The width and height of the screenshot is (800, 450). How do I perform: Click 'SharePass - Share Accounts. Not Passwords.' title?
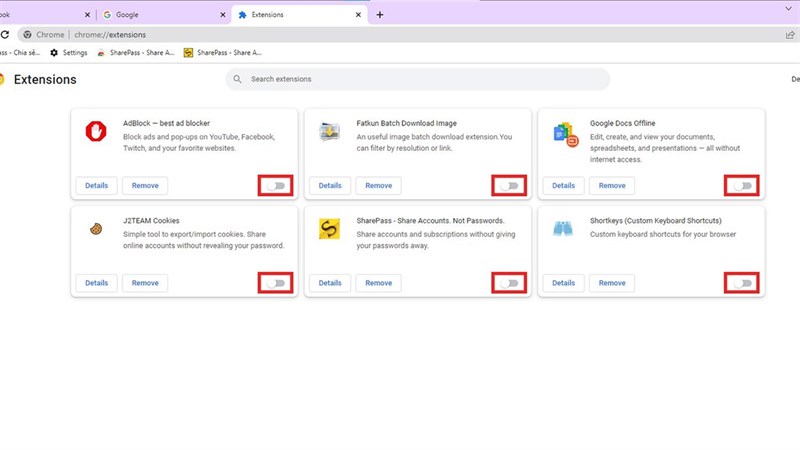click(430, 221)
